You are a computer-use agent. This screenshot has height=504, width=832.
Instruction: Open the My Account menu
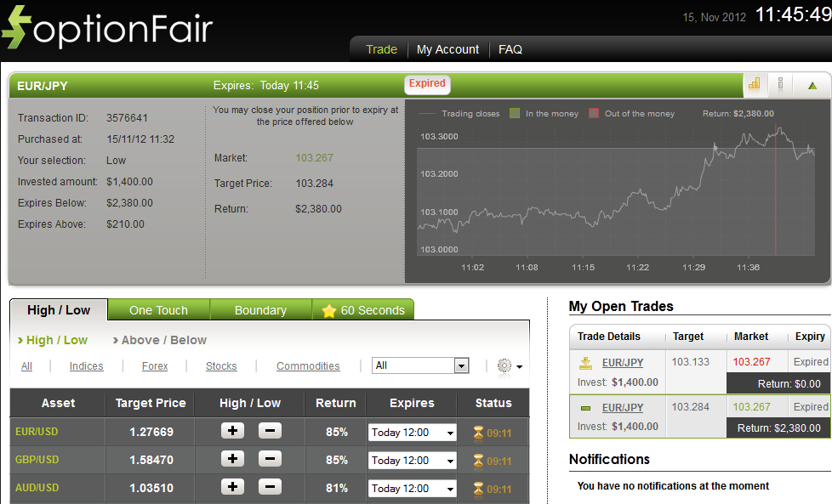coord(447,49)
